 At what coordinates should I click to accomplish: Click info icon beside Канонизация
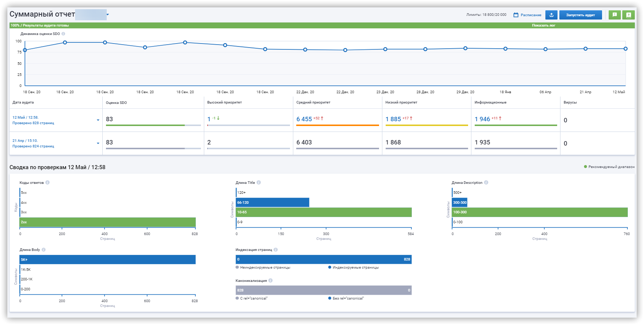(x=270, y=280)
